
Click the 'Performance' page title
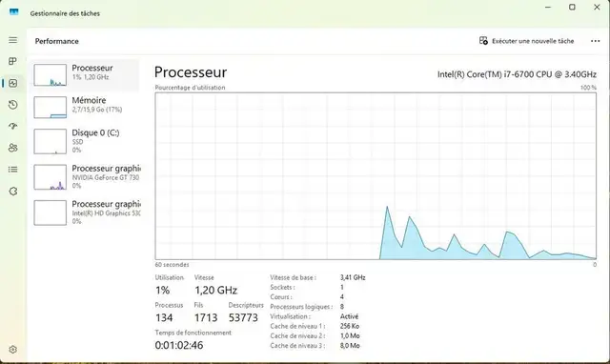click(57, 41)
